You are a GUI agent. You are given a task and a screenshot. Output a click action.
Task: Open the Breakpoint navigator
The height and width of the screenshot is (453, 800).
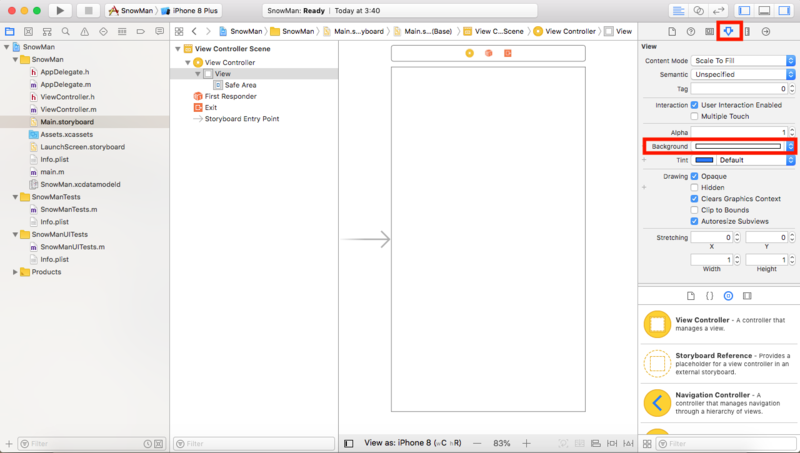coord(141,32)
